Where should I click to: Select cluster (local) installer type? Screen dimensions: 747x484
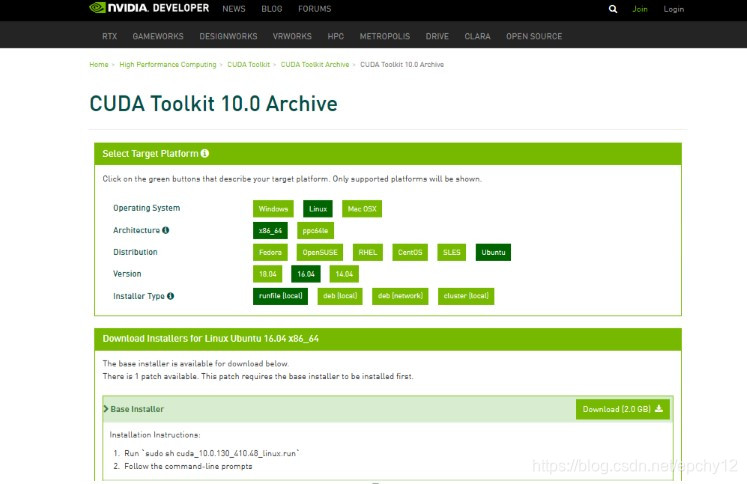point(466,296)
